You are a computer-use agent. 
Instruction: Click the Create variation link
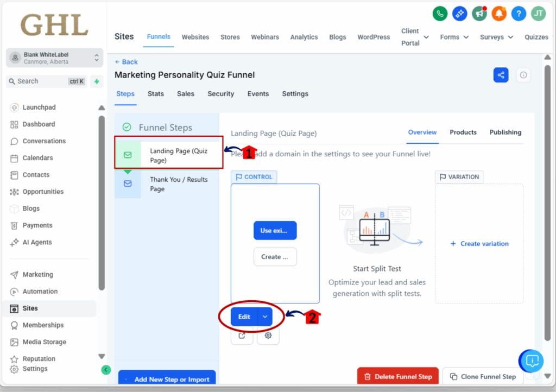(x=479, y=244)
